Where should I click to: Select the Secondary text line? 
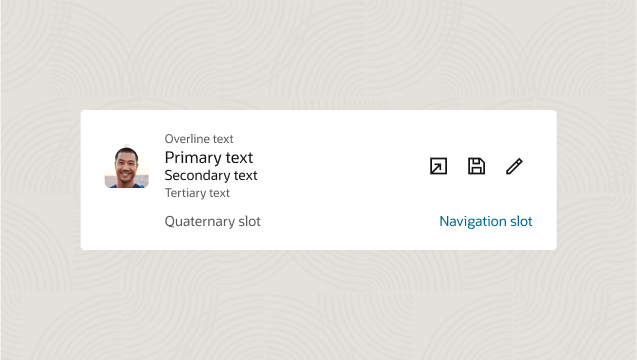(x=211, y=175)
